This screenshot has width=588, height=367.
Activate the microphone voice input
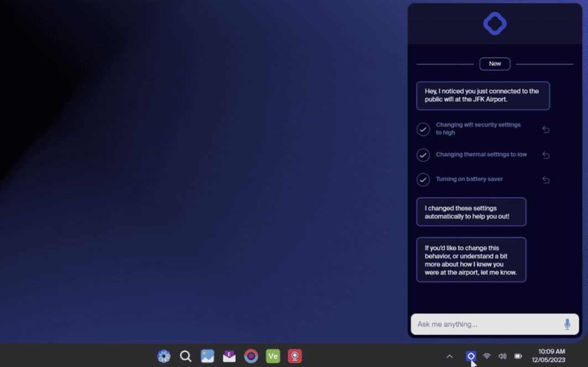(567, 324)
